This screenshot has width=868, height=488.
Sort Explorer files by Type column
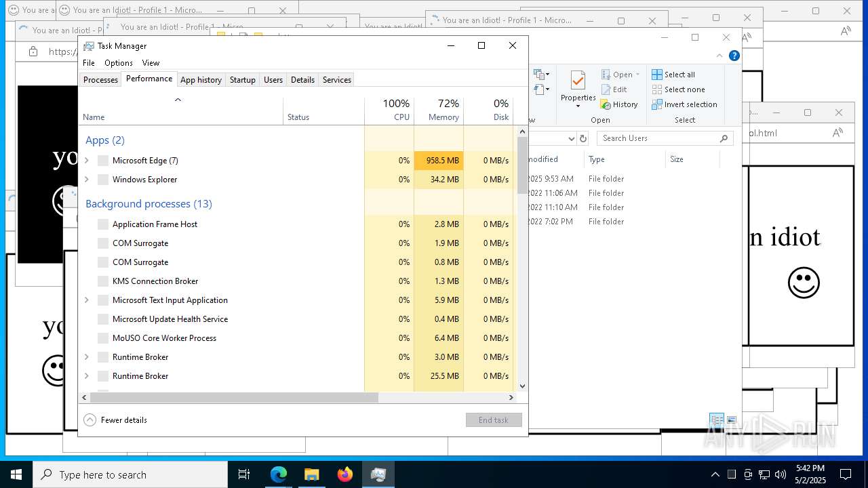pos(625,159)
